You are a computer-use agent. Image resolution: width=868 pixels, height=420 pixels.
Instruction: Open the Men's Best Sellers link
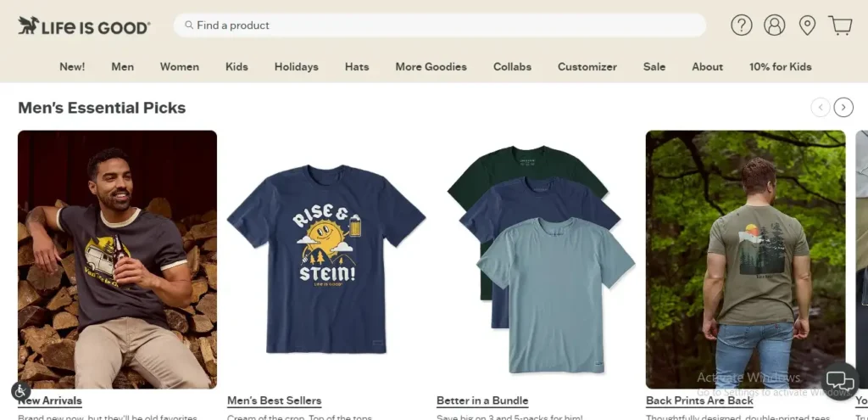[x=274, y=400]
